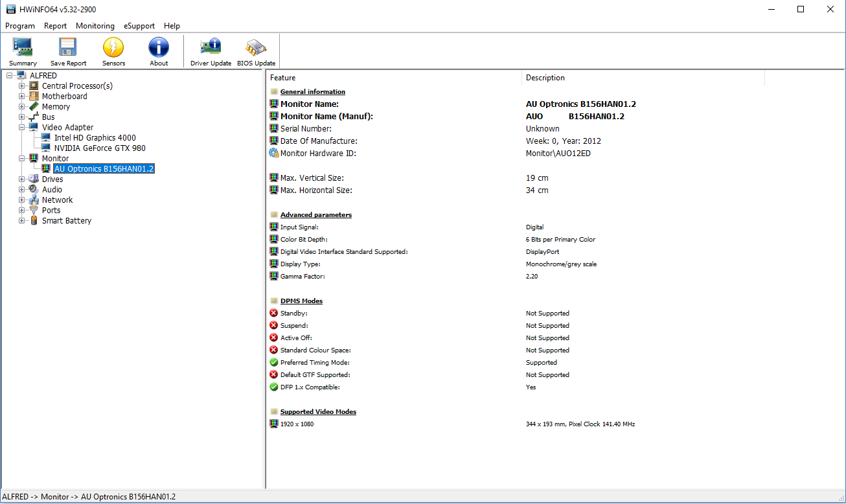Image resolution: width=846 pixels, height=504 pixels.
Task: Select the Intel HD Graphics 4000 label
Action: [x=95, y=138]
